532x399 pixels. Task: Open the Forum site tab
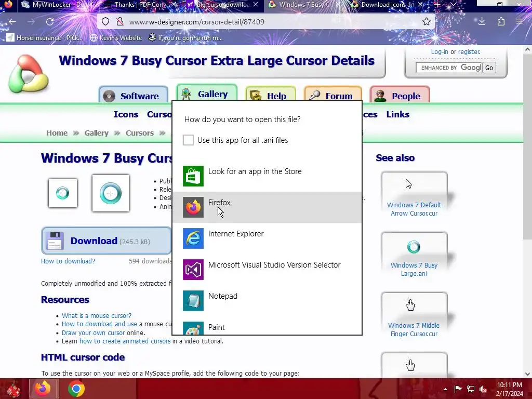tap(333, 95)
